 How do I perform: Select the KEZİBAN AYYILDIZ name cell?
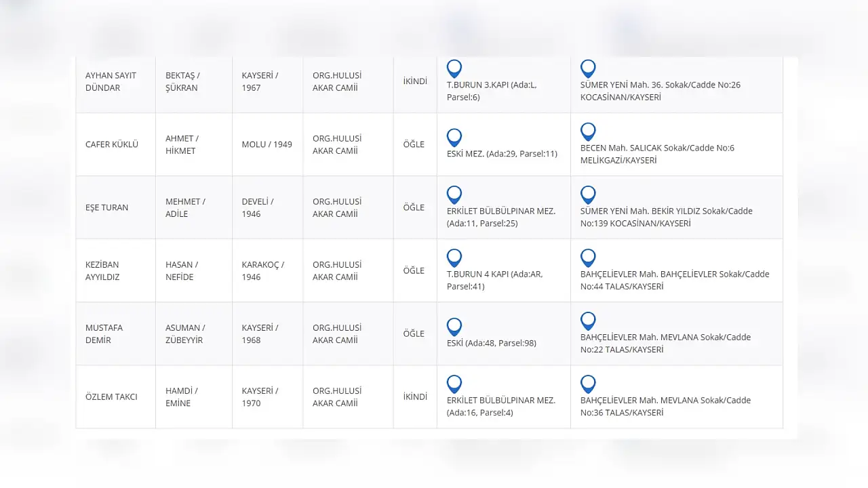[116, 270]
